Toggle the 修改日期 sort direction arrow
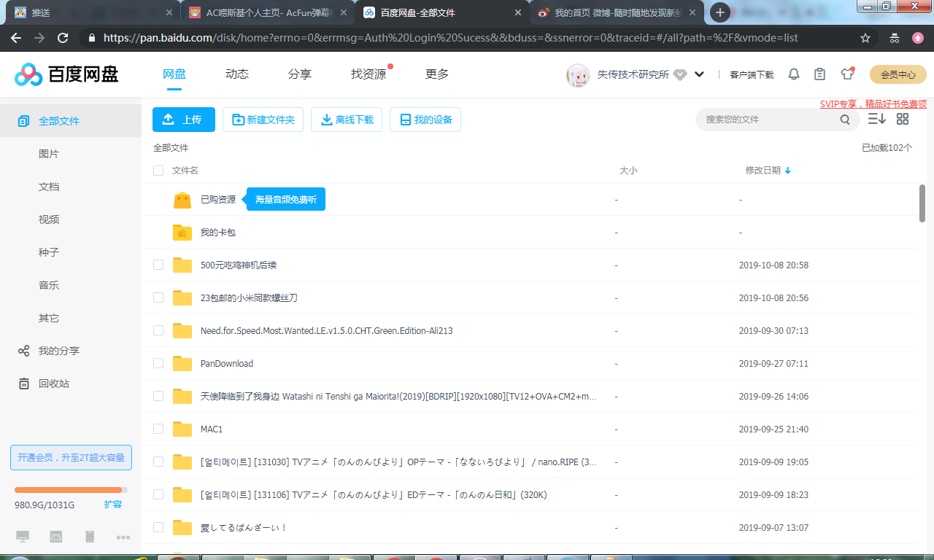Screen dimensions: 934x560 click(787, 170)
